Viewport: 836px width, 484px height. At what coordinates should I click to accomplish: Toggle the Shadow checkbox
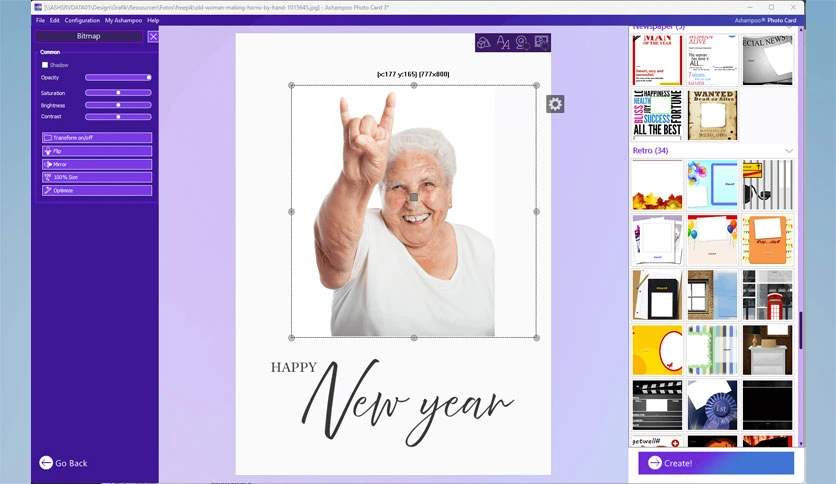click(x=45, y=65)
